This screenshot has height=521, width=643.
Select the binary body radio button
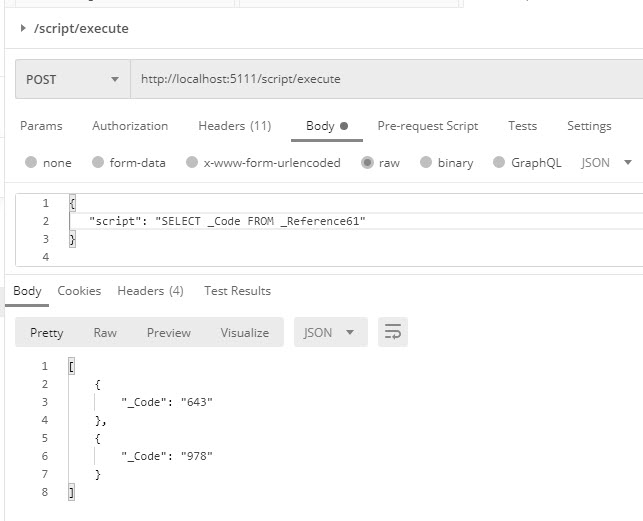pyautogui.click(x=426, y=162)
